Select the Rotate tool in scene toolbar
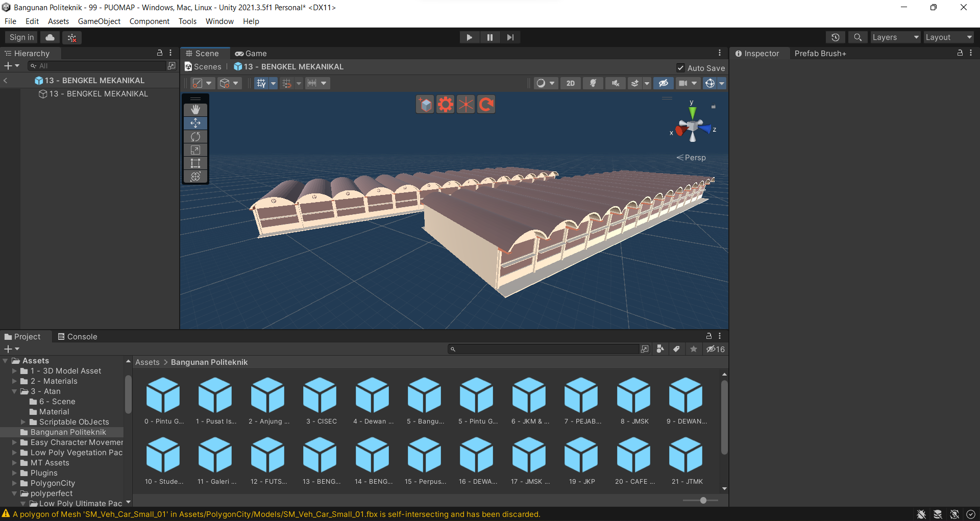The image size is (980, 521). pyautogui.click(x=195, y=137)
